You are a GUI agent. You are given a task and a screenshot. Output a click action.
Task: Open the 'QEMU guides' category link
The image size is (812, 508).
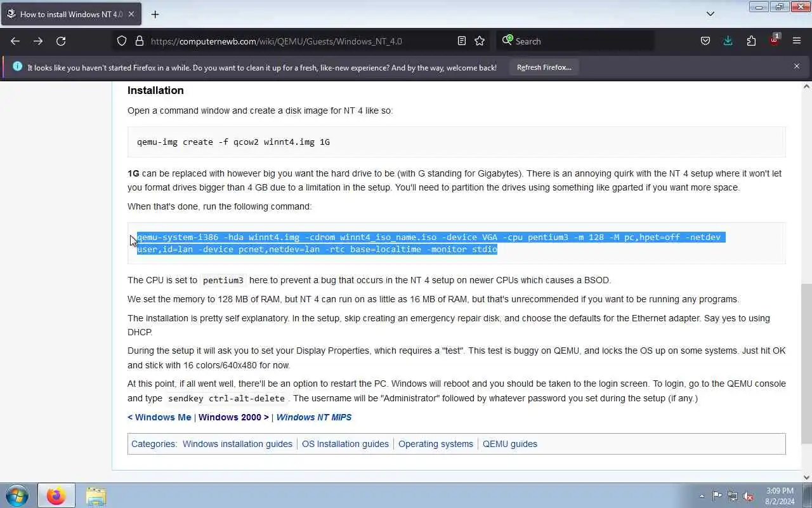pos(510,444)
